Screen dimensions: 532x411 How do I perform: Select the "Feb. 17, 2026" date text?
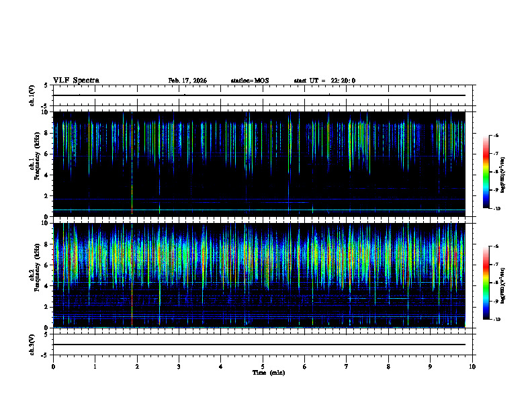tap(187, 81)
